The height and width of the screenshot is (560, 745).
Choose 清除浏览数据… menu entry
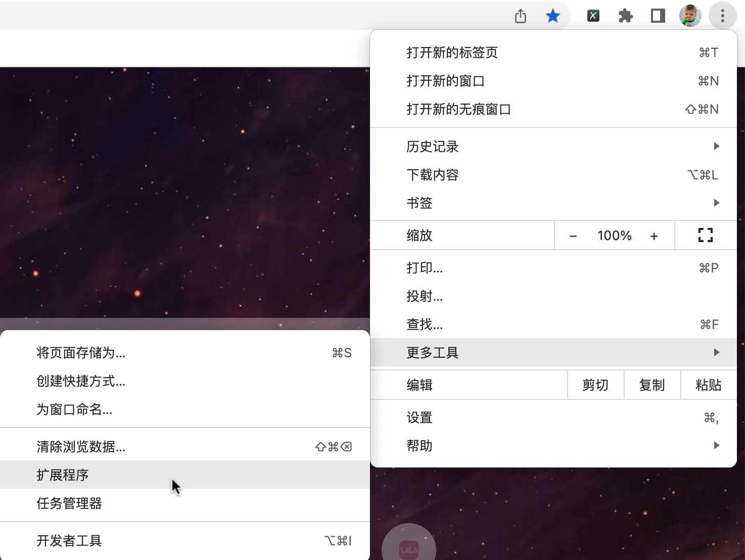pyautogui.click(x=81, y=447)
